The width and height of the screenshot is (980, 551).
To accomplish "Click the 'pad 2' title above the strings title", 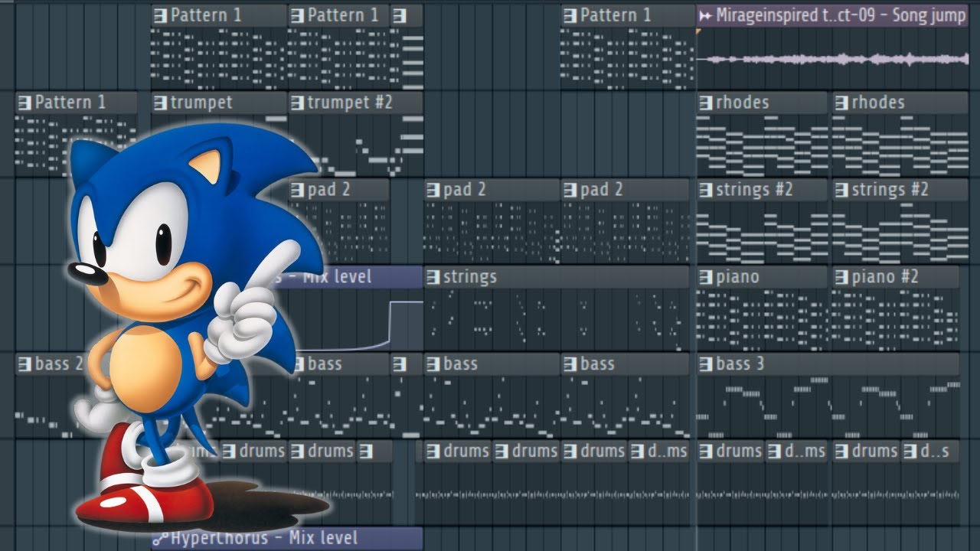I will coord(465,190).
